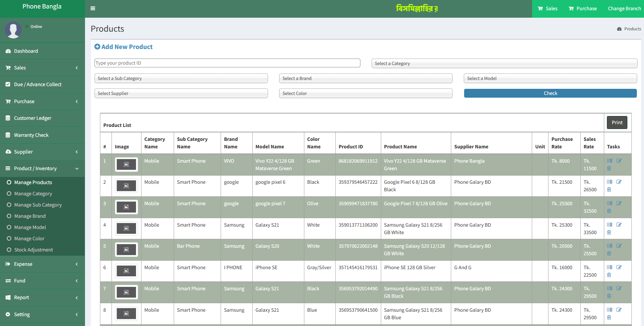This screenshot has height=326, width=644.
Task: Open the barcode icon for Vivo Y22
Action: click(x=609, y=161)
